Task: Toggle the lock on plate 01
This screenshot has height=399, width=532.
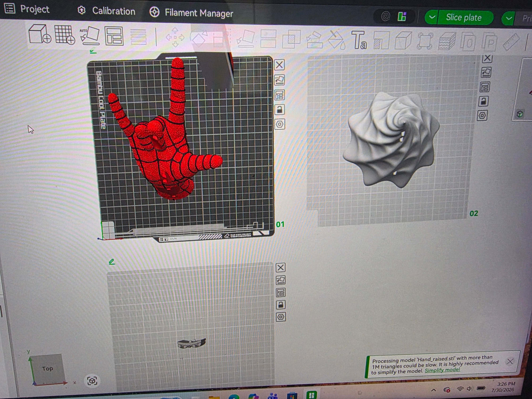Action: pos(279,110)
